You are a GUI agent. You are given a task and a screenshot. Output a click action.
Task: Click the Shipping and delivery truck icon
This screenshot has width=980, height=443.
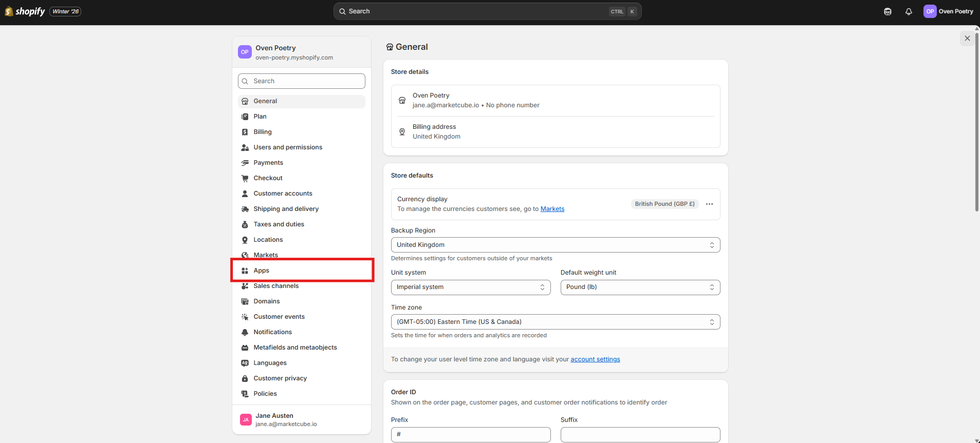tap(245, 209)
